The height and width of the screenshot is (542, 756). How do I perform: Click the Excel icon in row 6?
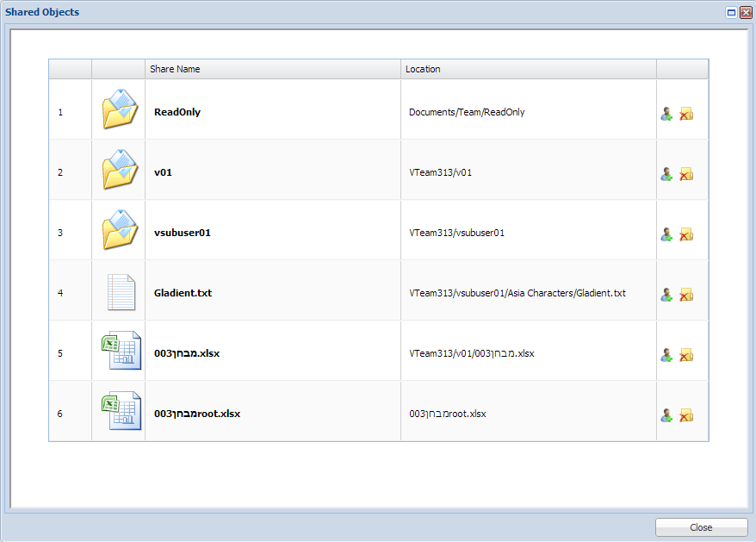coord(121,411)
